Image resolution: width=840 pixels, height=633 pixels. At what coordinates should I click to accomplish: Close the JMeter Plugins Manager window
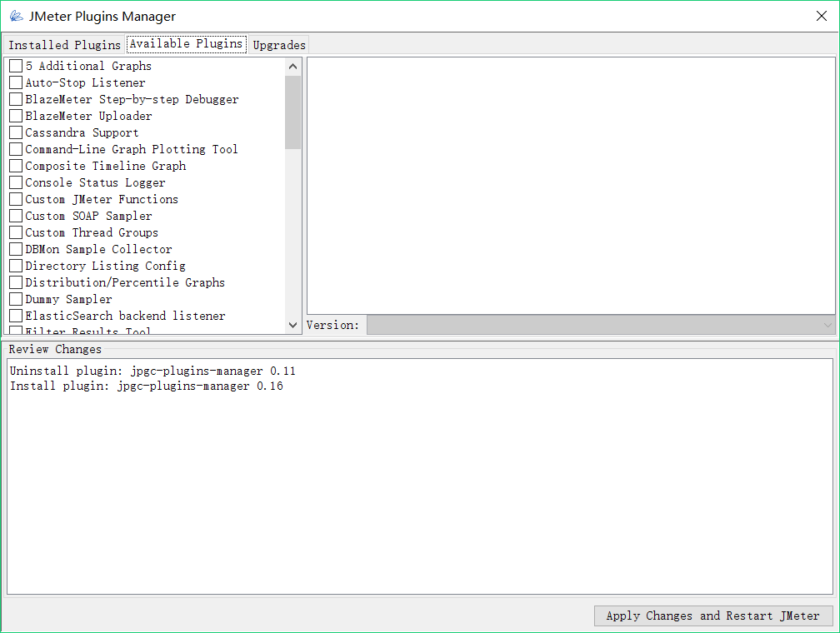point(822,16)
